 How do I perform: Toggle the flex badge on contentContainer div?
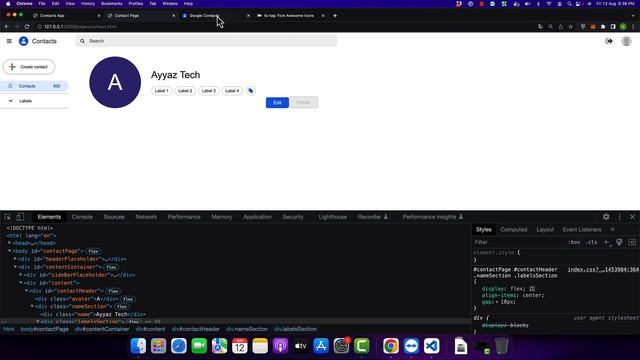111,267
